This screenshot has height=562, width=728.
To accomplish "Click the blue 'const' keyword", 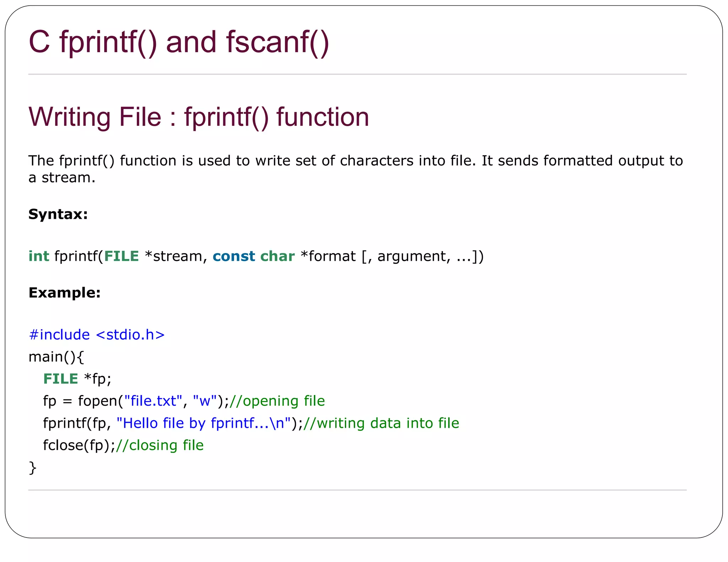I will [234, 256].
